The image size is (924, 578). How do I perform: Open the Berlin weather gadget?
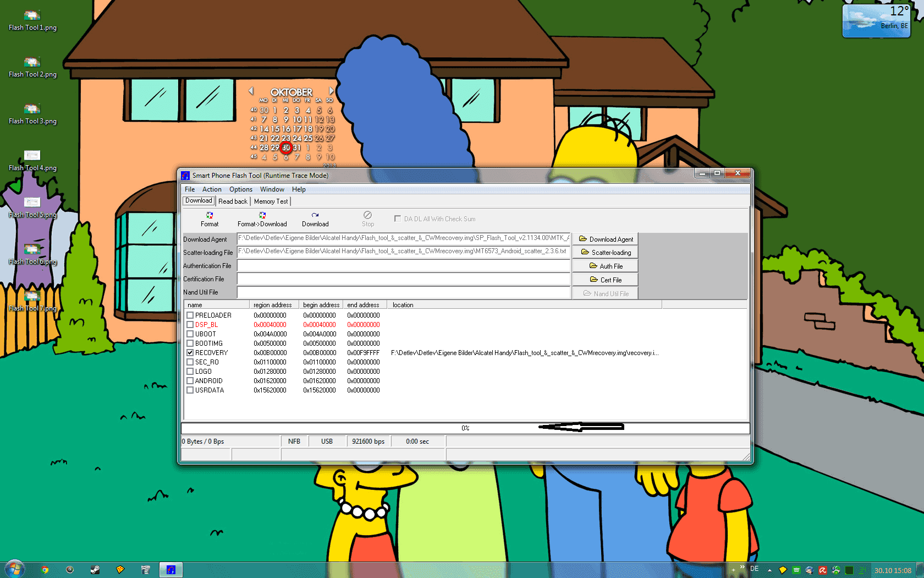point(876,21)
